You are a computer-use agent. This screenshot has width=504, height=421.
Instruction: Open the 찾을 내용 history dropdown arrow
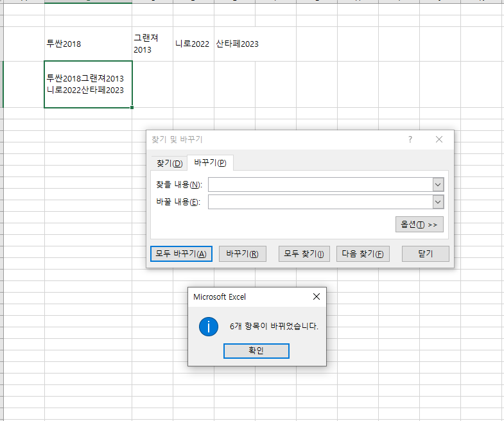[x=438, y=184]
